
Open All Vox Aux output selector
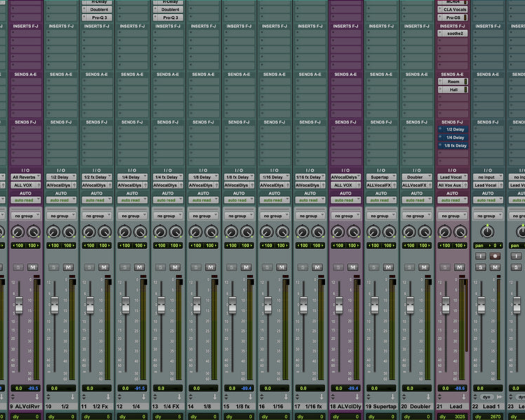point(452,185)
